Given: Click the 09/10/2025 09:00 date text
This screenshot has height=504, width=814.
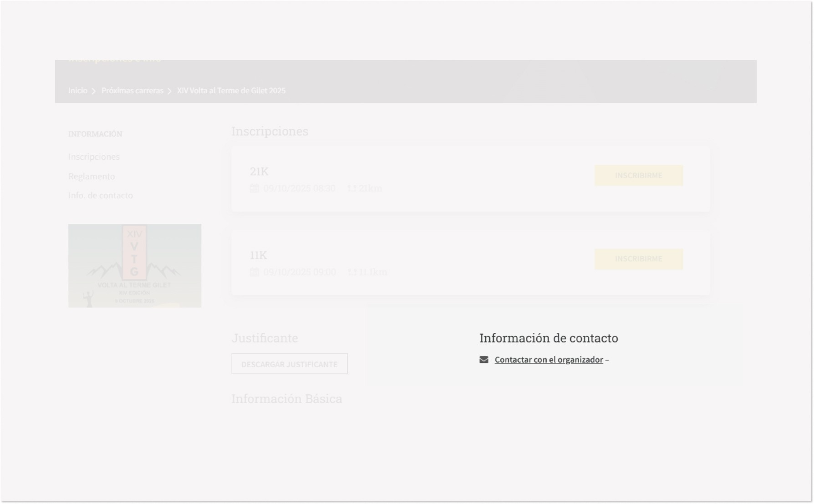Looking at the screenshot, I should coord(300,272).
